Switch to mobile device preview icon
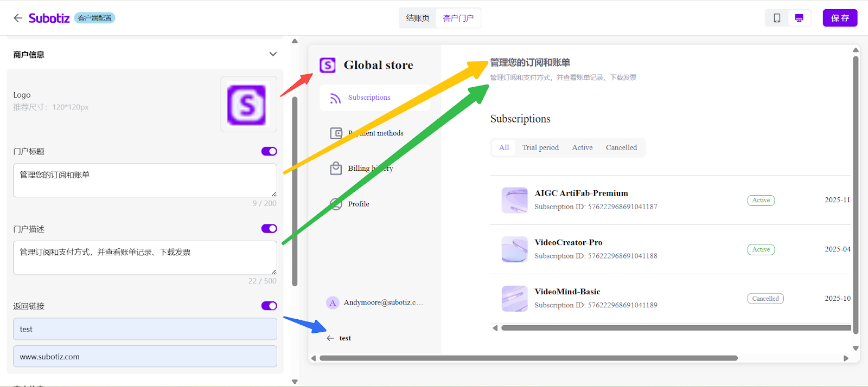Viewport: 868px width, 387px height. click(x=777, y=18)
